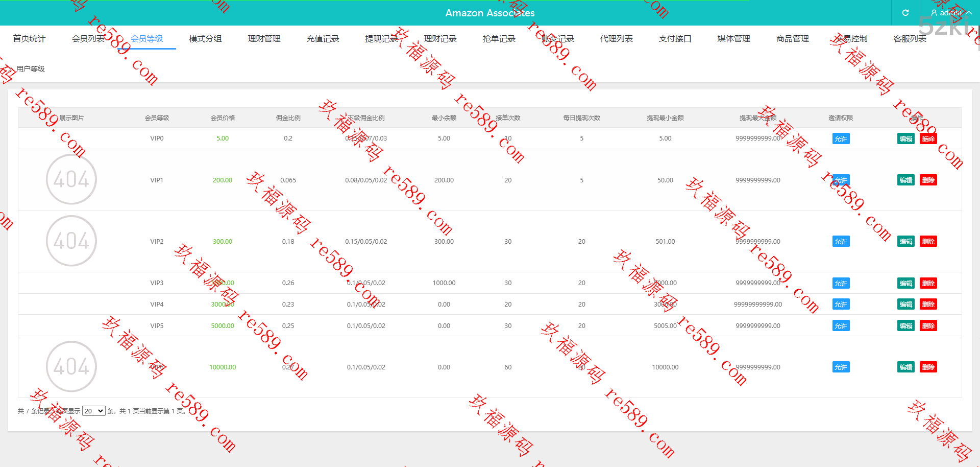Switch to the 模式分组 tab
Viewport: 980px width, 467px height.
(x=205, y=38)
